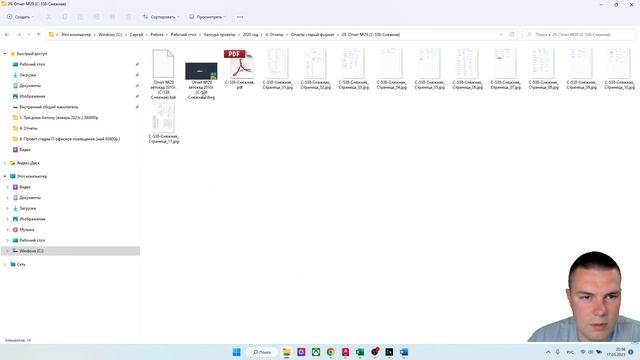The image size is (640, 360).
Task: Select image С-538-Снежная_Страница_05.jpg
Action: 429,69
